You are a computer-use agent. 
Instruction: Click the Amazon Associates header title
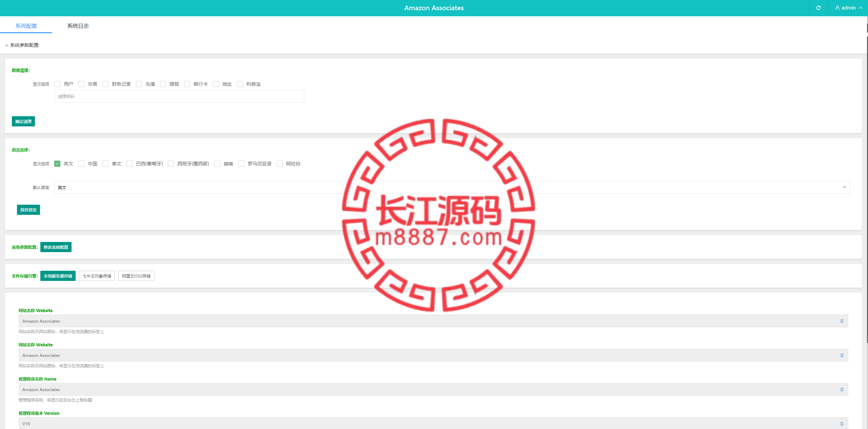(434, 8)
